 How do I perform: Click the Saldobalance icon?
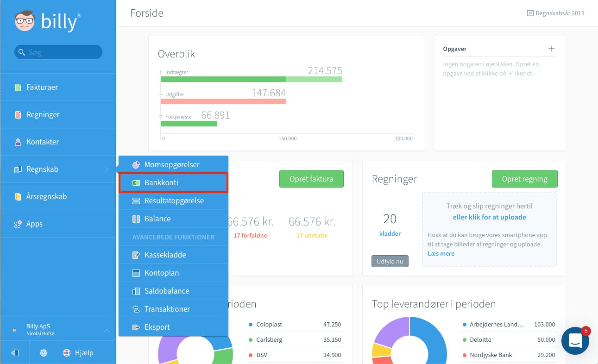136,291
